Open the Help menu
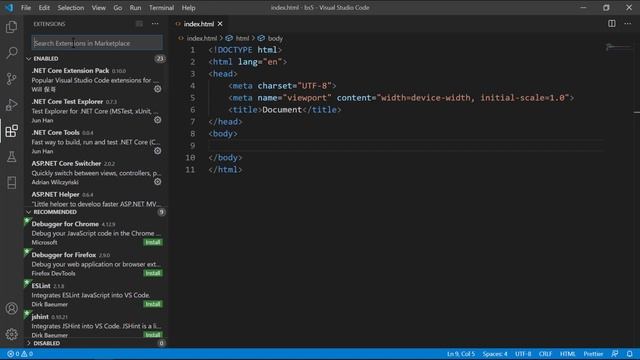Viewport: 640px width, 360px height. click(x=188, y=8)
